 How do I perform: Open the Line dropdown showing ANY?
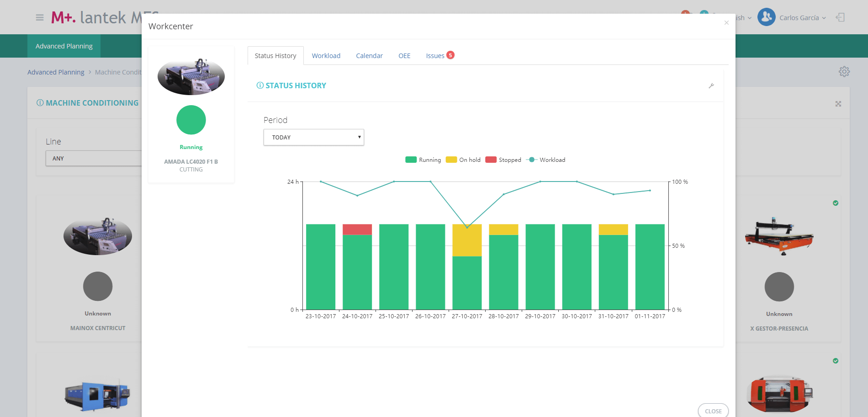pyautogui.click(x=94, y=158)
